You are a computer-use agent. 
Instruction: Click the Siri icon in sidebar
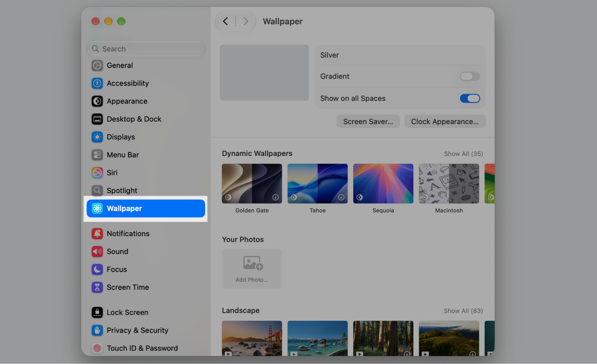(x=97, y=173)
